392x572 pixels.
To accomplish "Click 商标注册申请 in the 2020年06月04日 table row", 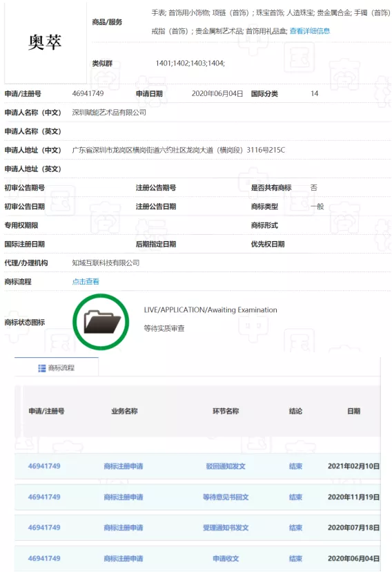I will tap(124, 559).
